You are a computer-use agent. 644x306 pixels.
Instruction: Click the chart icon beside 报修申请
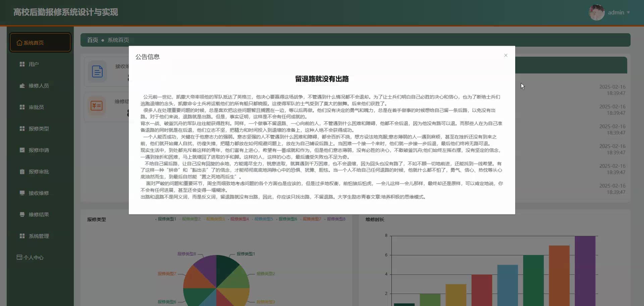22,150
